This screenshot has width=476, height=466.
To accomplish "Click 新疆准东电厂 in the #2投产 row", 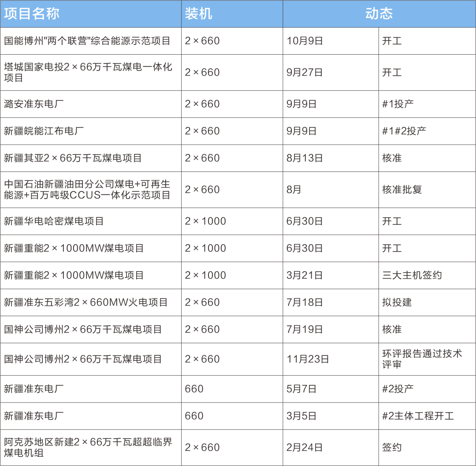I will [x=91, y=389].
